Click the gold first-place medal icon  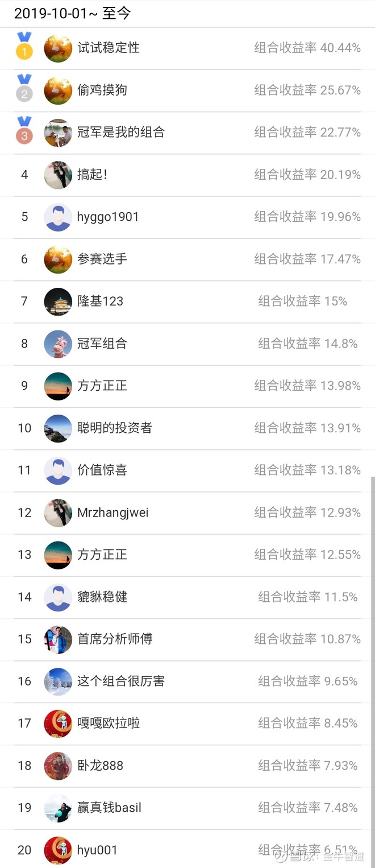tap(24, 47)
